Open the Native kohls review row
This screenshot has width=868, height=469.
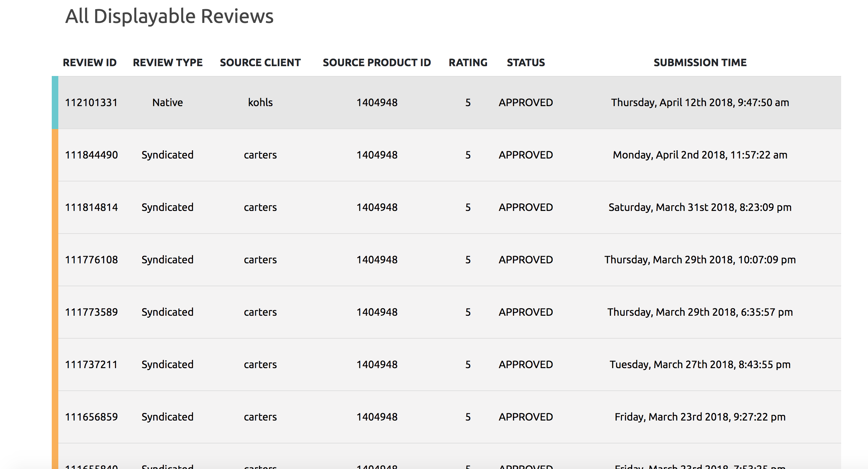pos(449,103)
